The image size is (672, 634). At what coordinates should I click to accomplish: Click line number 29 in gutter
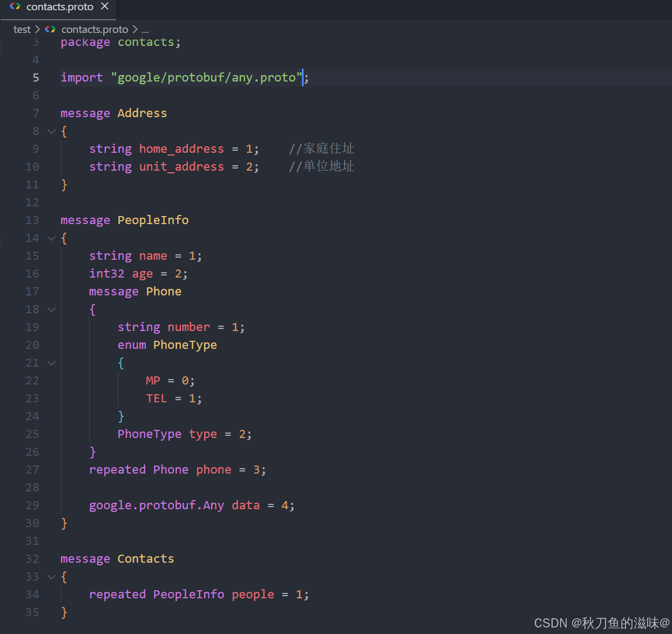click(x=32, y=505)
